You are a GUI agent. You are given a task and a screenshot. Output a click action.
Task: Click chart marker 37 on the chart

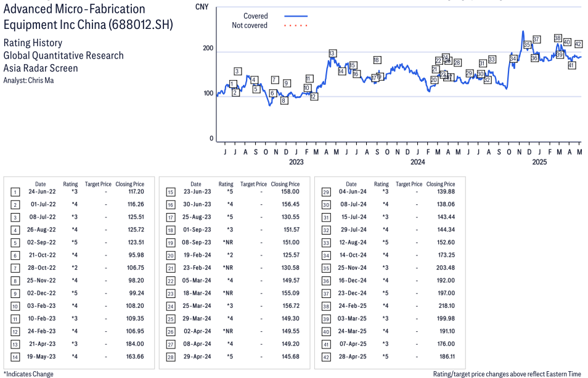[536, 39]
